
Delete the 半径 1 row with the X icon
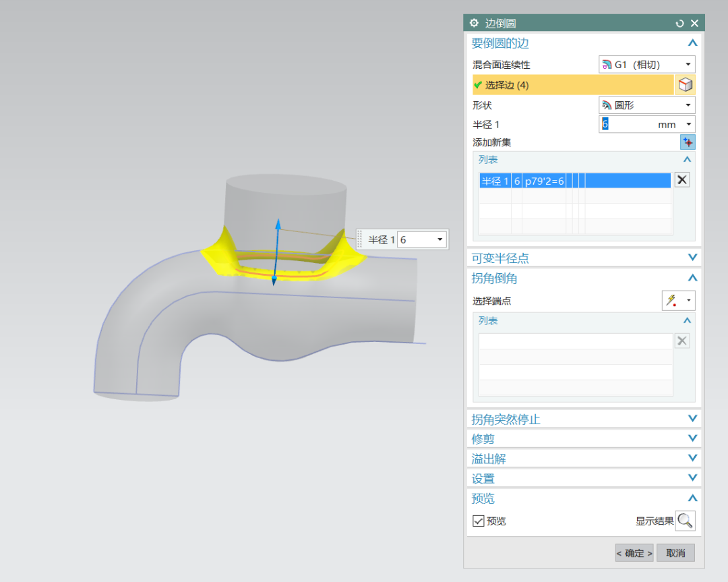682,180
